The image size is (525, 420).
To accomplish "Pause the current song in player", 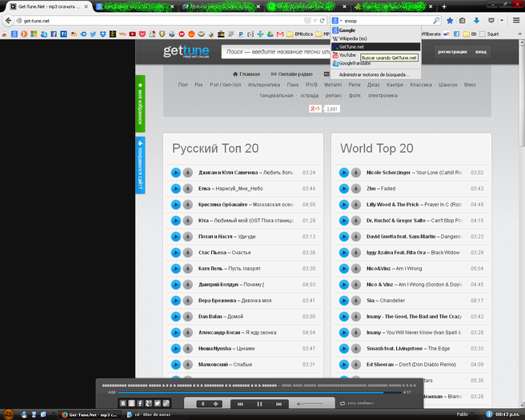I will (x=259, y=404).
